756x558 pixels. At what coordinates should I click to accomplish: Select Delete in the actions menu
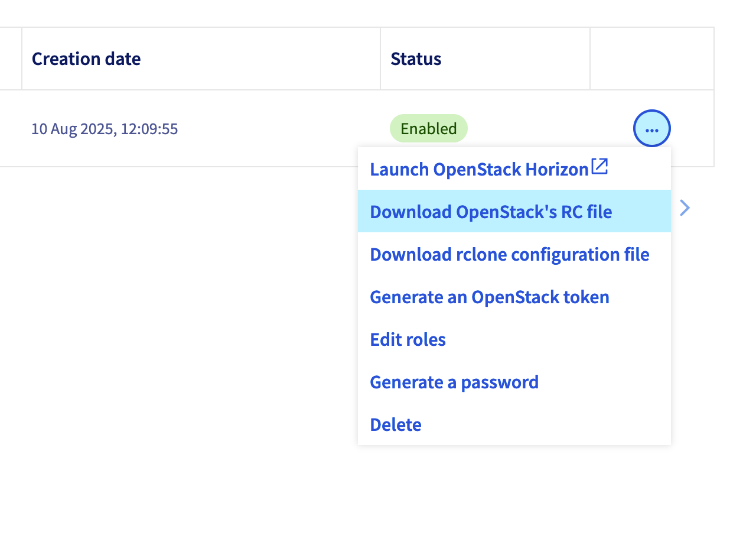[x=514, y=424]
